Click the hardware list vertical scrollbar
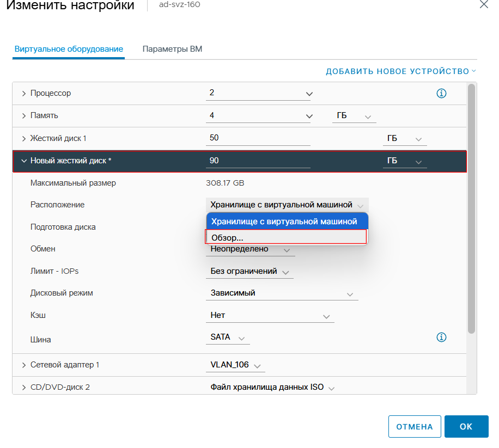Image resolution: width=499 pixels, height=448 pixels. [471, 208]
